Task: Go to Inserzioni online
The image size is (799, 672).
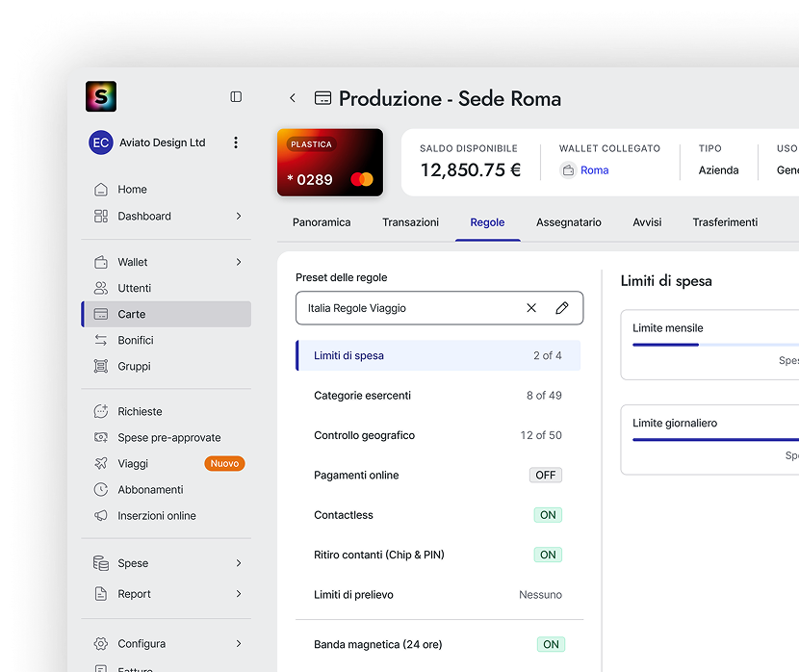Action: pos(156,516)
